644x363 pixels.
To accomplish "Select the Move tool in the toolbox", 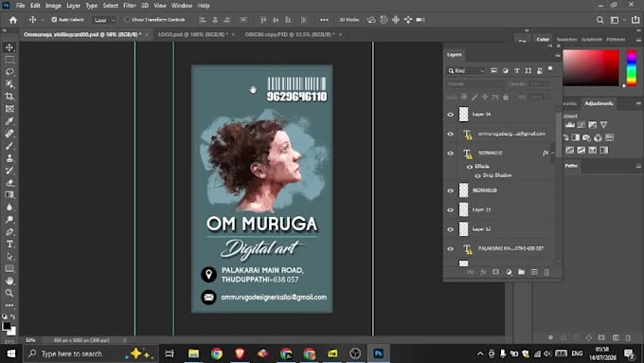I will (x=9, y=47).
